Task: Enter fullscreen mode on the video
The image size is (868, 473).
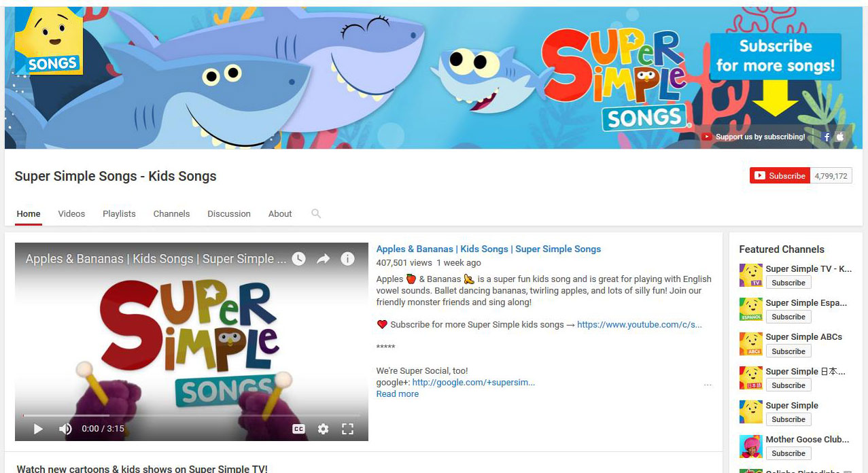Action: pos(347,429)
